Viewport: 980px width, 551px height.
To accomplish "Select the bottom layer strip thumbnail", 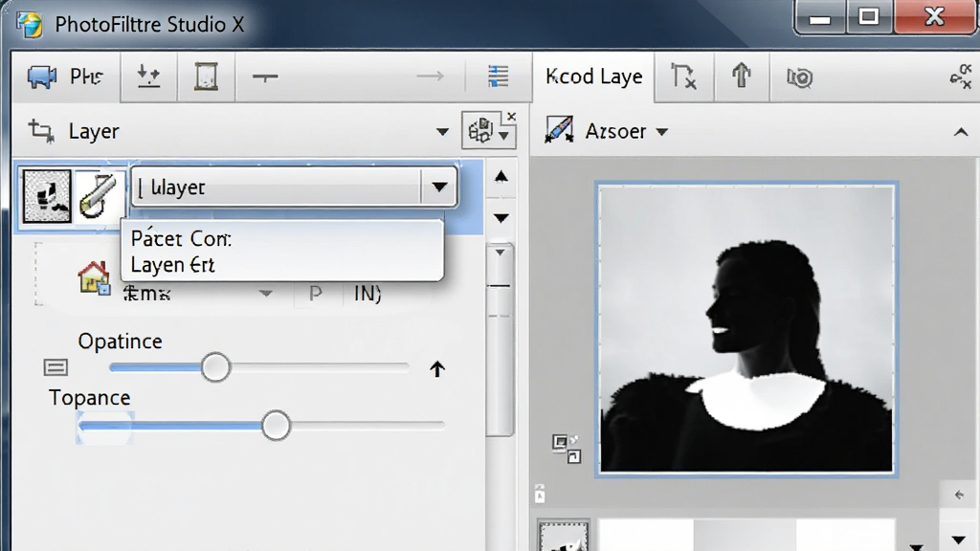I will pyautogui.click(x=564, y=537).
